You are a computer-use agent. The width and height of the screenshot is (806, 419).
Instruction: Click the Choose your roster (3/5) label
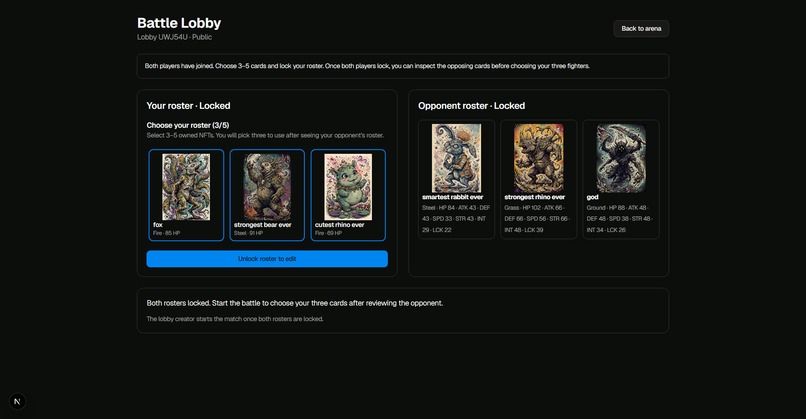[188, 125]
